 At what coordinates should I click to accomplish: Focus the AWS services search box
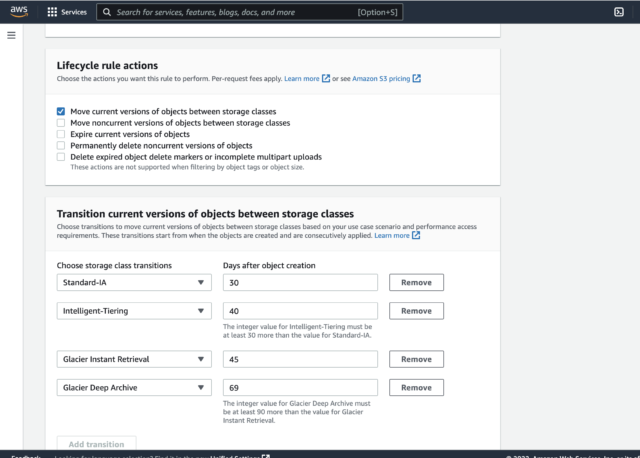tap(249, 12)
